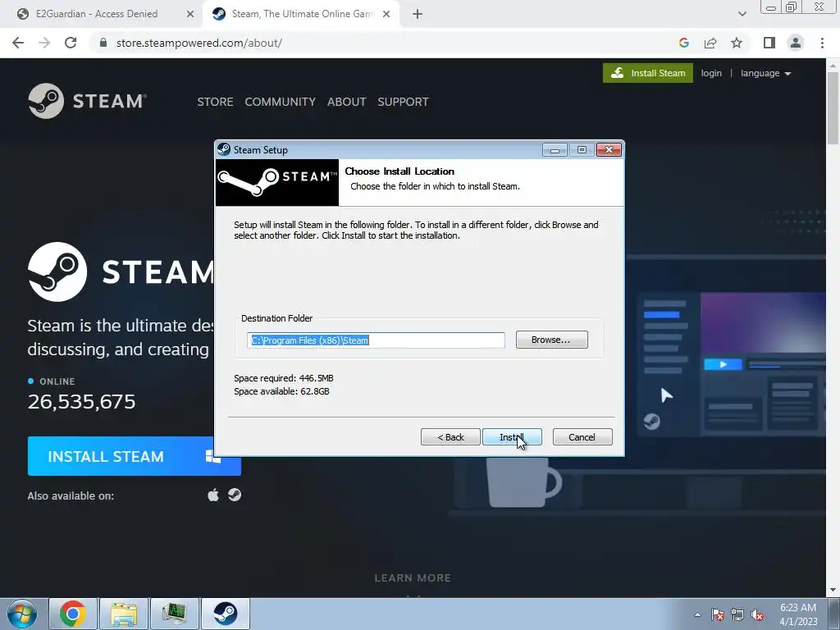Open the login link on Steam page

point(711,73)
